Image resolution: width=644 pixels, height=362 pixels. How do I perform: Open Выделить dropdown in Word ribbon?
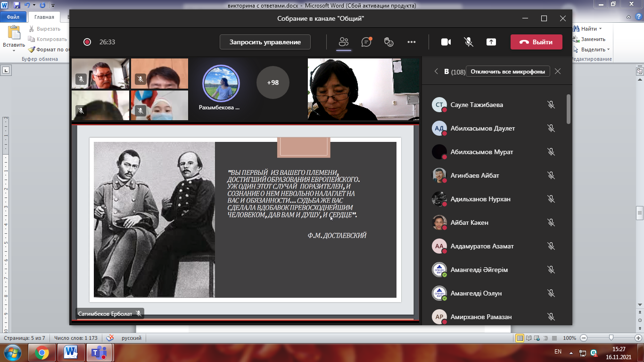click(592, 49)
